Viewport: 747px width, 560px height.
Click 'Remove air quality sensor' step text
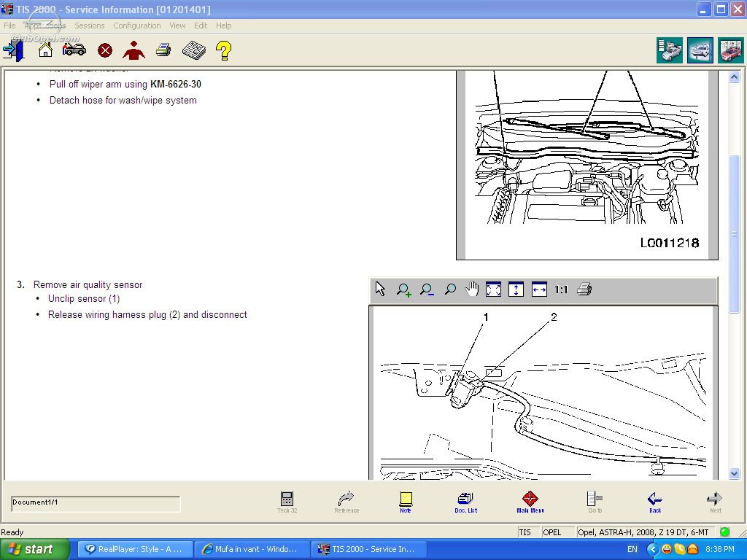(88, 285)
